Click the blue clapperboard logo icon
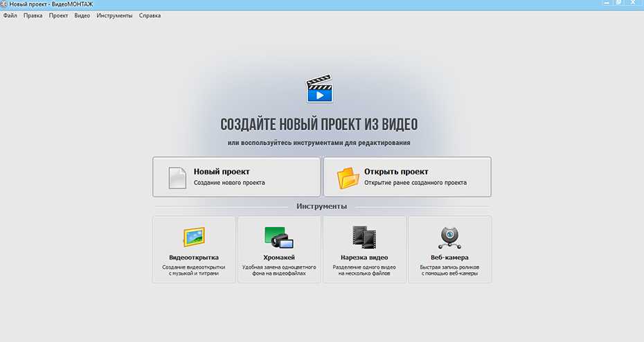Screen dimensions: 644x342 point(319,89)
